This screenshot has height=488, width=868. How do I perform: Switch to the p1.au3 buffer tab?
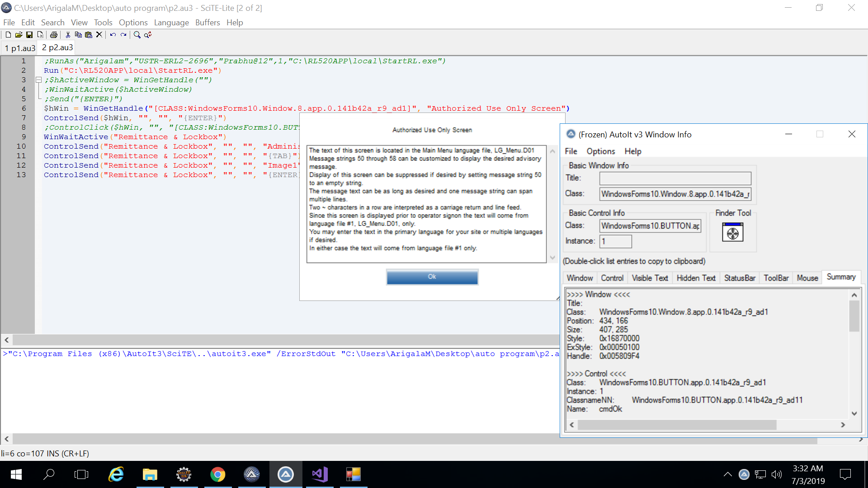[x=20, y=48]
